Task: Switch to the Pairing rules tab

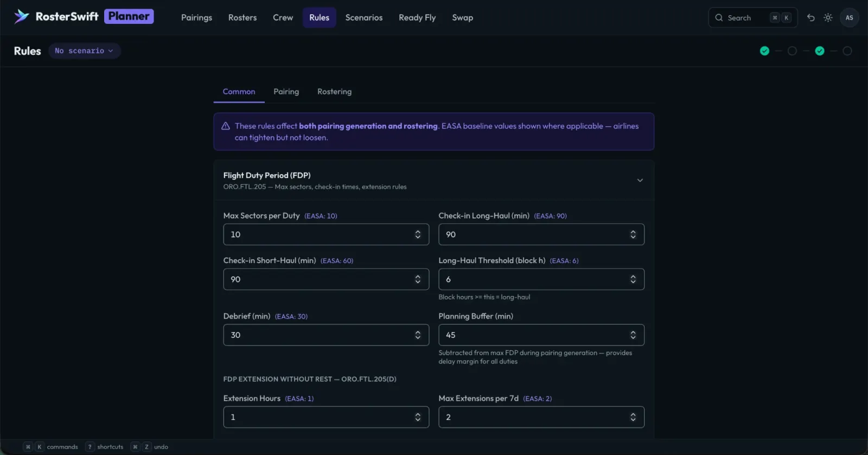Action: (x=286, y=92)
